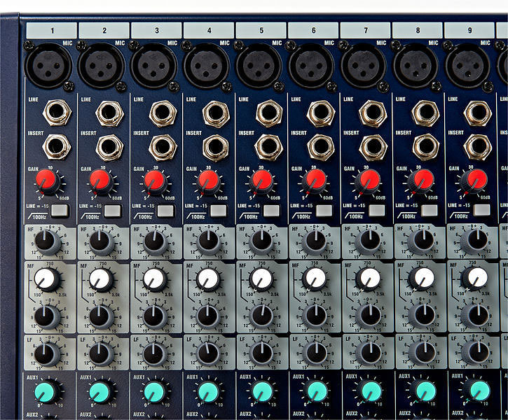This screenshot has height=420, width=508.
Task: Click the teal AUX1 knob on channel 1
Action: coord(47,393)
